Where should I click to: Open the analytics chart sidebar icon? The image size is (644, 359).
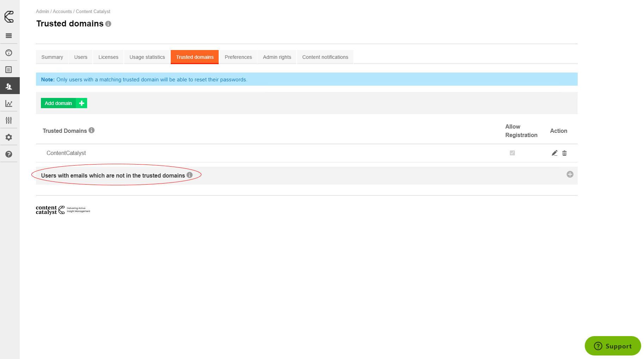[x=9, y=104]
